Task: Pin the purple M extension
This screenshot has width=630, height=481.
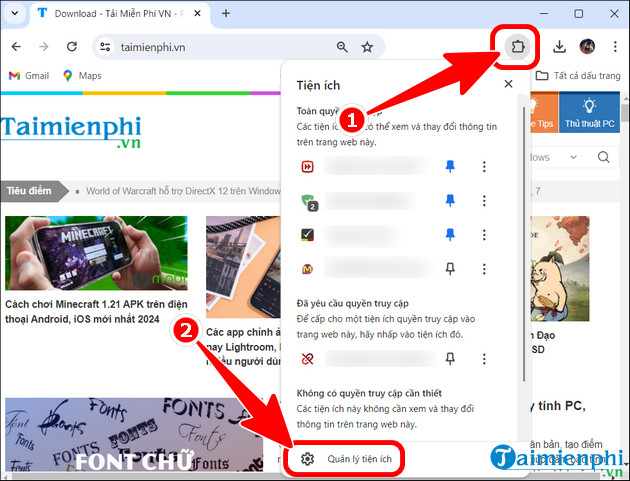Action: [450, 268]
